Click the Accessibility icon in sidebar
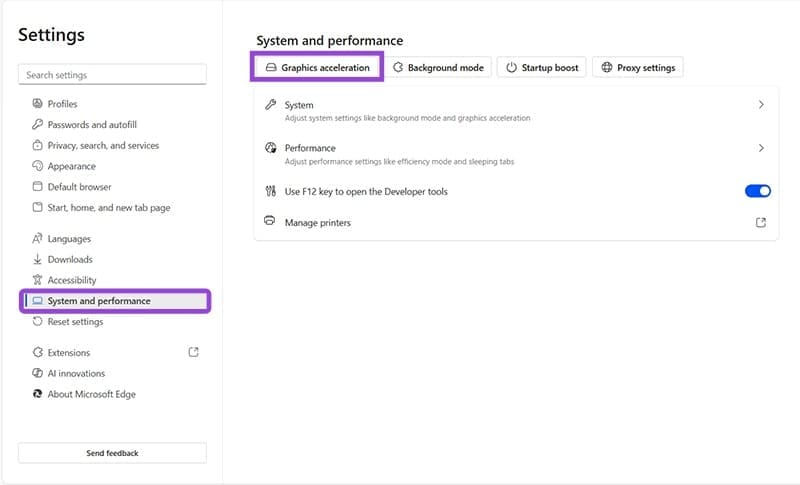This screenshot has width=800, height=485. [38, 281]
